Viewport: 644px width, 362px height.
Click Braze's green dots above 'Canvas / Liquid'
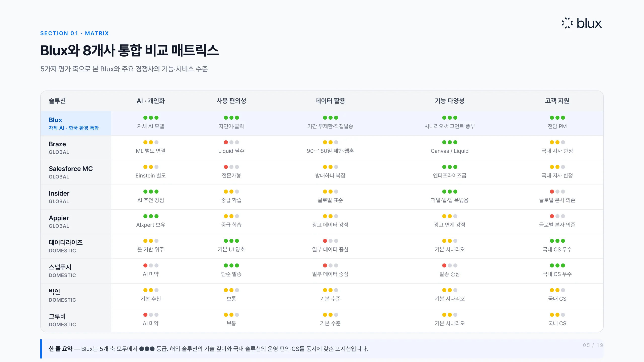[450, 142]
